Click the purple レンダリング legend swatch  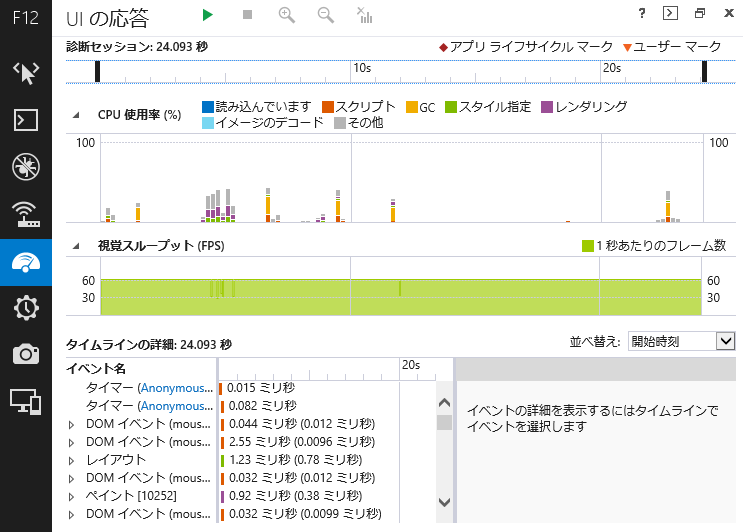pyautogui.click(x=547, y=107)
